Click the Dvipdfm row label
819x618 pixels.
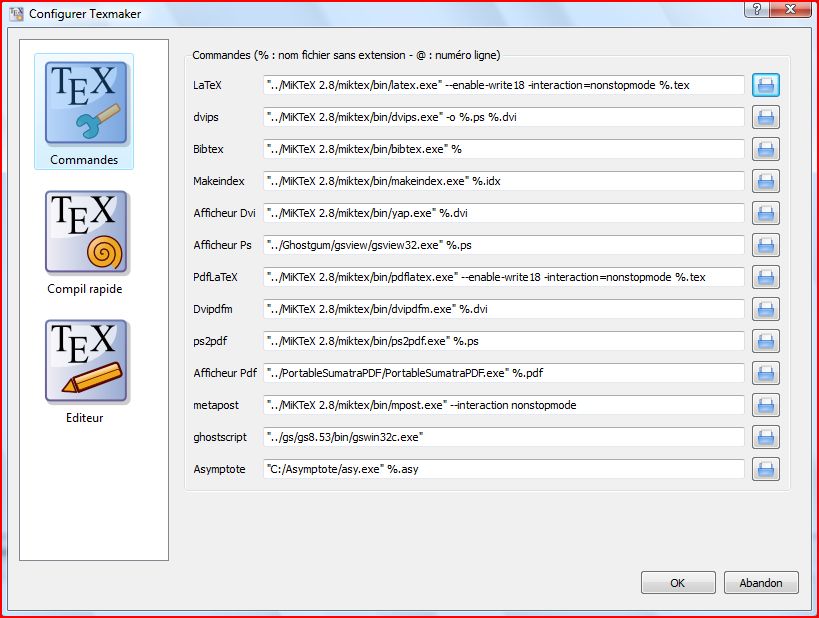point(213,309)
